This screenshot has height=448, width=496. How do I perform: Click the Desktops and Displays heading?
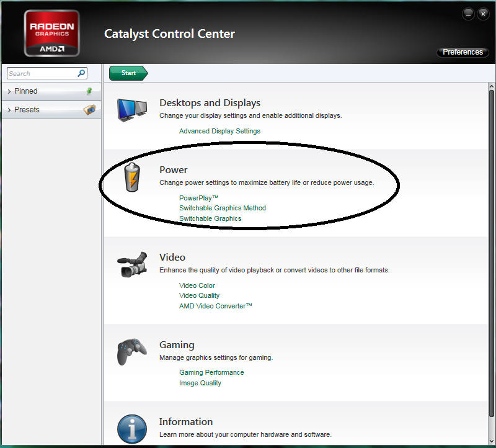pos(210,103)
